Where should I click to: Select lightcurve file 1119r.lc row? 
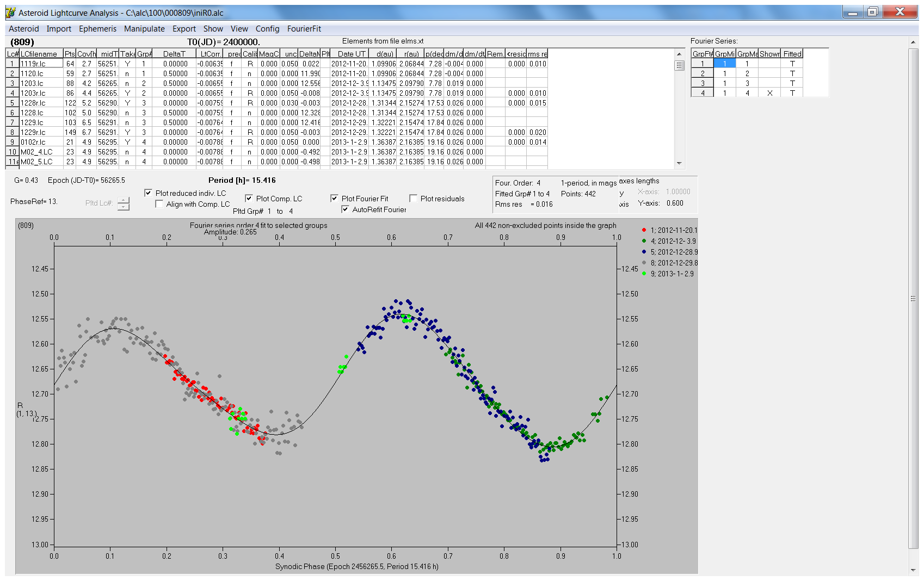click(x=276, y=64)
